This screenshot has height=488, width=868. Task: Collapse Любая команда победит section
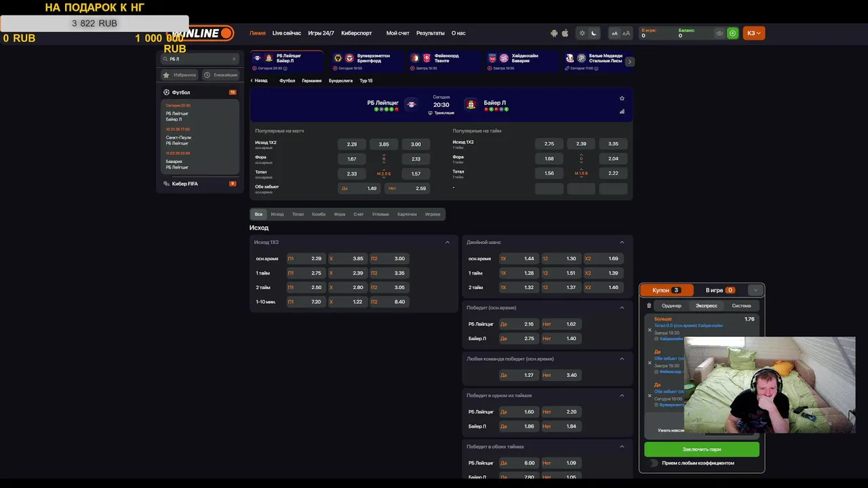point(622,359)
